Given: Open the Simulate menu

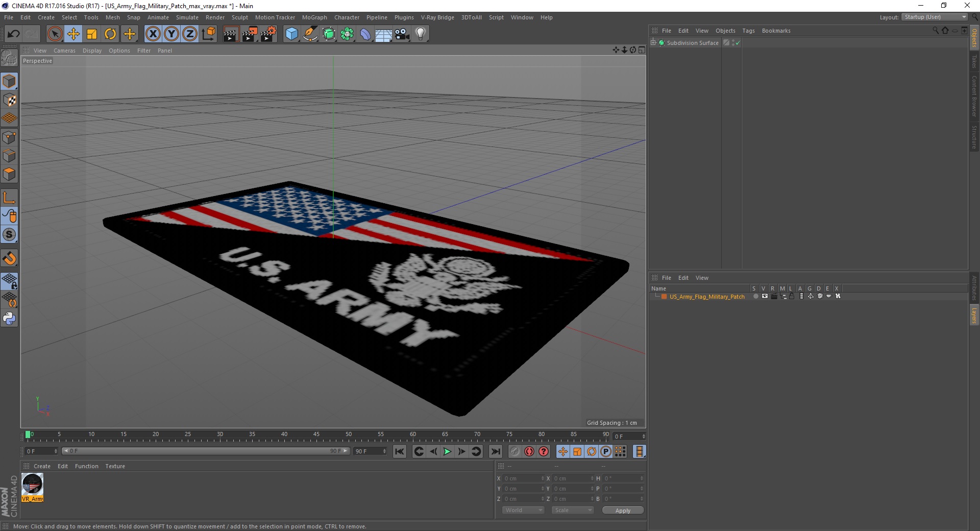Looking at the screenshot, I should [x=187, y=17].
